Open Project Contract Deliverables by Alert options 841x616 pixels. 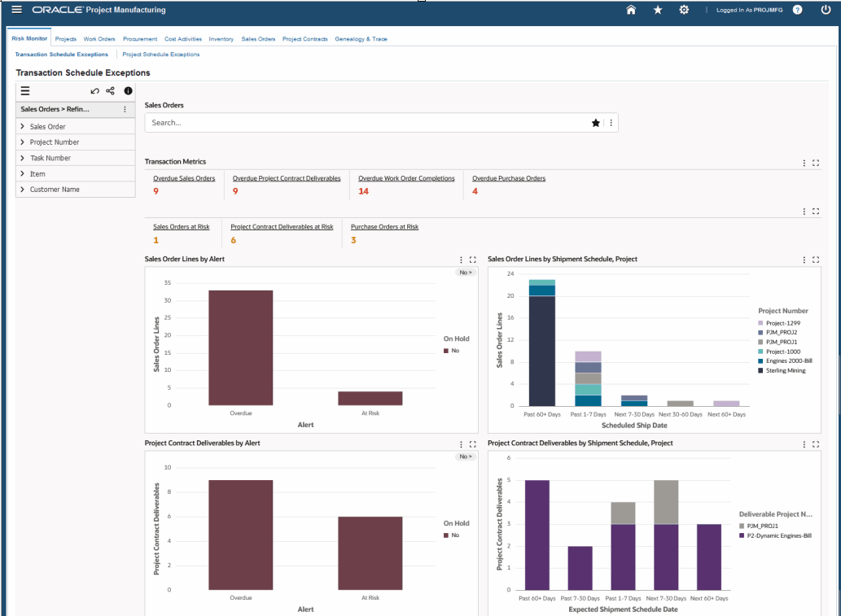click(x=461, y=444)
